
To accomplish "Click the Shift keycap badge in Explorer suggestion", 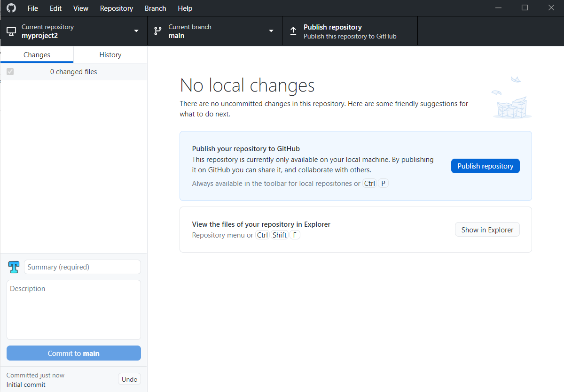I will click(x=280, y=235).
